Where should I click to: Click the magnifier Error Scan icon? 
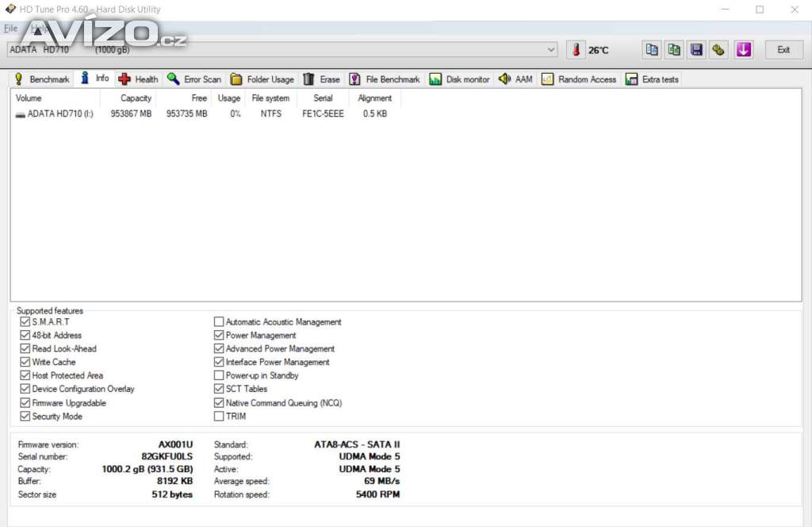pos(173,79)
